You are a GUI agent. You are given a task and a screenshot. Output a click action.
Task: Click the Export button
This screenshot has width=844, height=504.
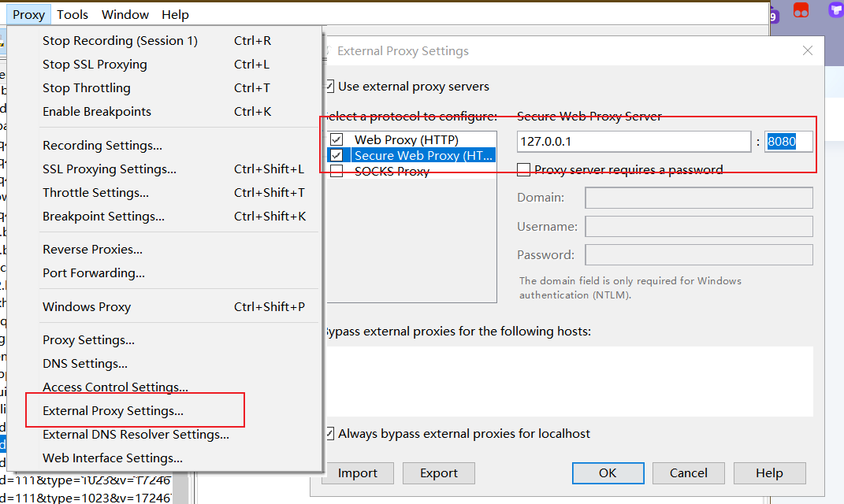click(439, 473)
